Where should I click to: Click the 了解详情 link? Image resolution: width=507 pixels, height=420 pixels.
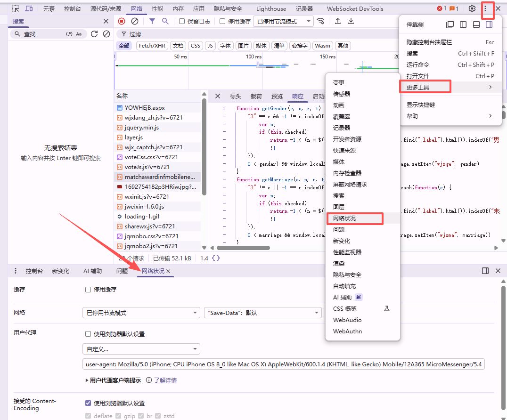coord(165,380)
